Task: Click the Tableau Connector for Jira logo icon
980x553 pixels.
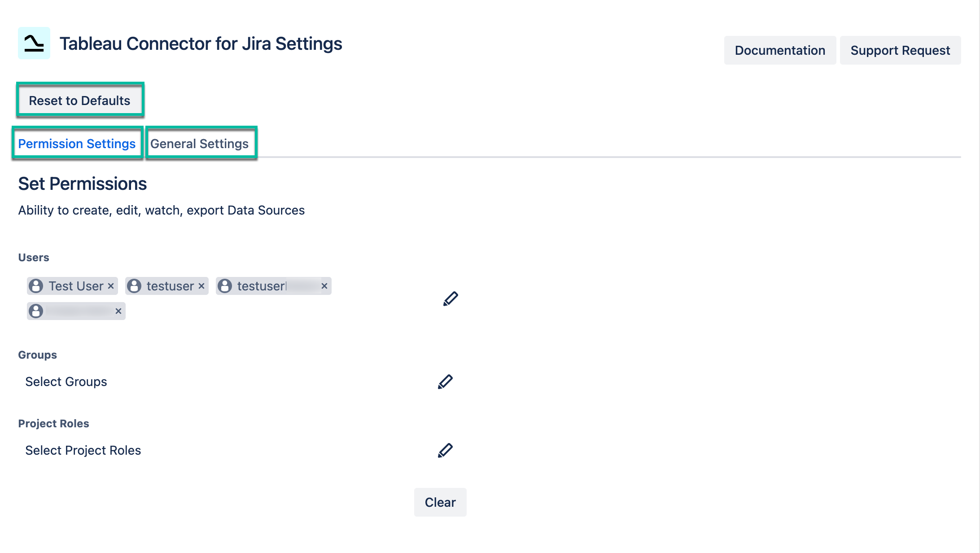Action: [x=34, y=44]
